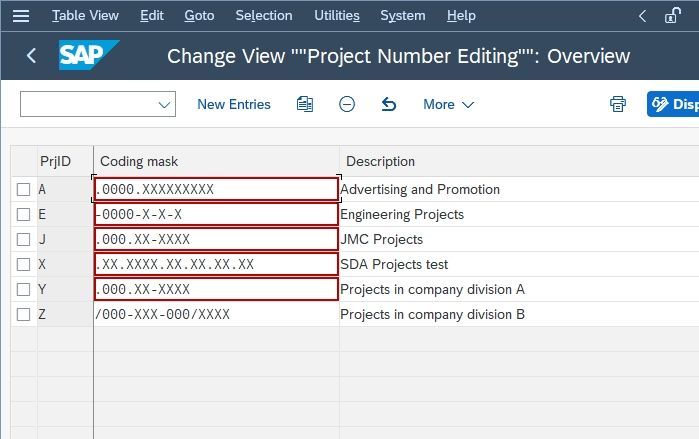
Task: Click the SAP logo
Action: pos(89,55)
